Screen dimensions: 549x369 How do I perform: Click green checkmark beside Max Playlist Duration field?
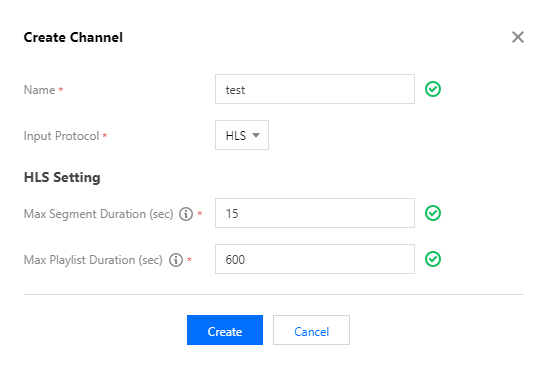pyautogui.click(x=433, y=259)
